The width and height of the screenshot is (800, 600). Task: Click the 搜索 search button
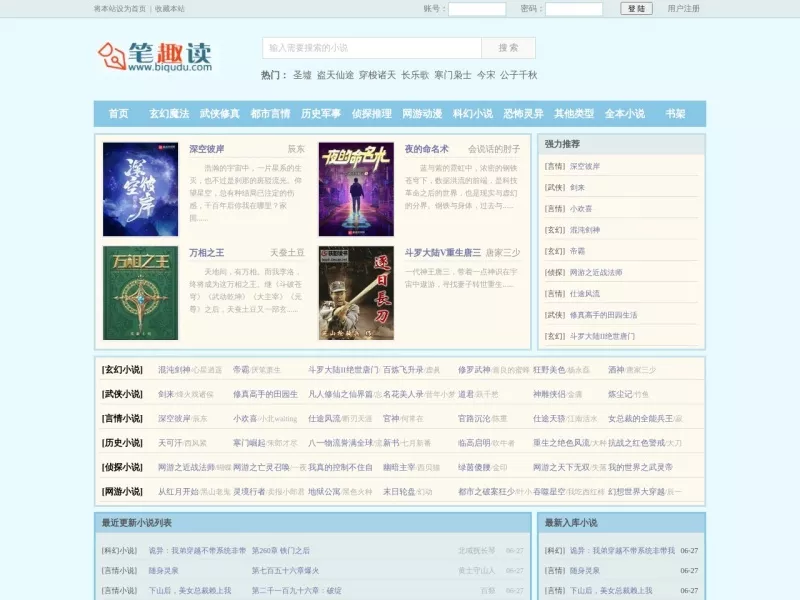(x=508, y=48)
